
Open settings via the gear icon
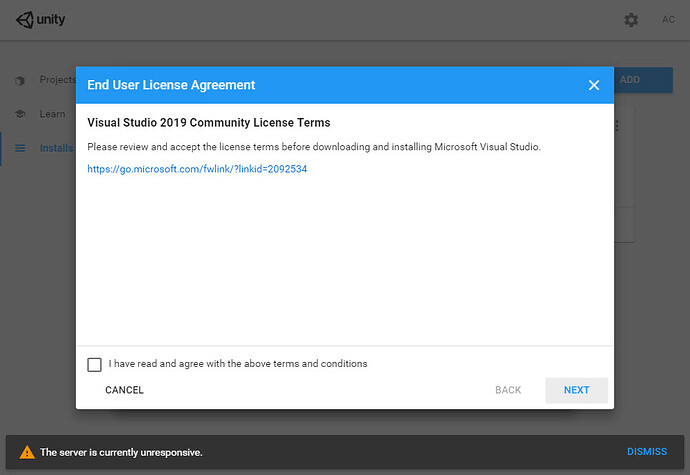(x=631, y=20)
